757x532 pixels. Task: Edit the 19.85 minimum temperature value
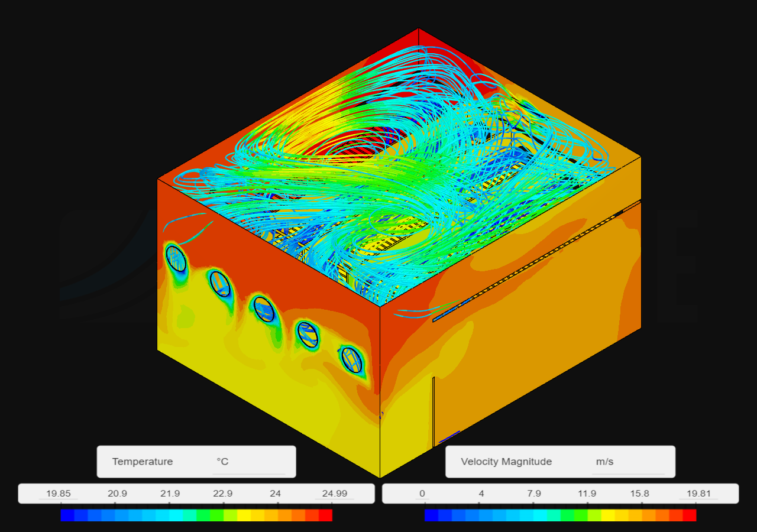59,494
